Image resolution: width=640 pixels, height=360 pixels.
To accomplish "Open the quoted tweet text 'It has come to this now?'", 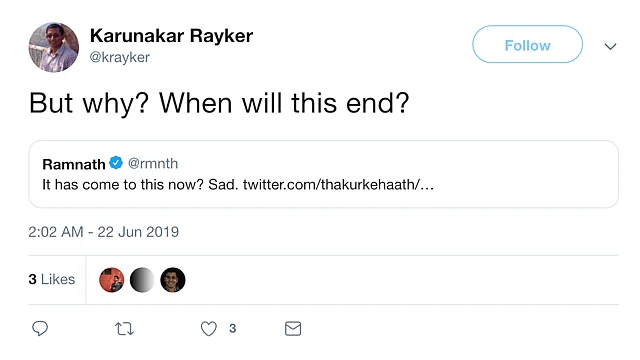I will [x=123, y=184].
